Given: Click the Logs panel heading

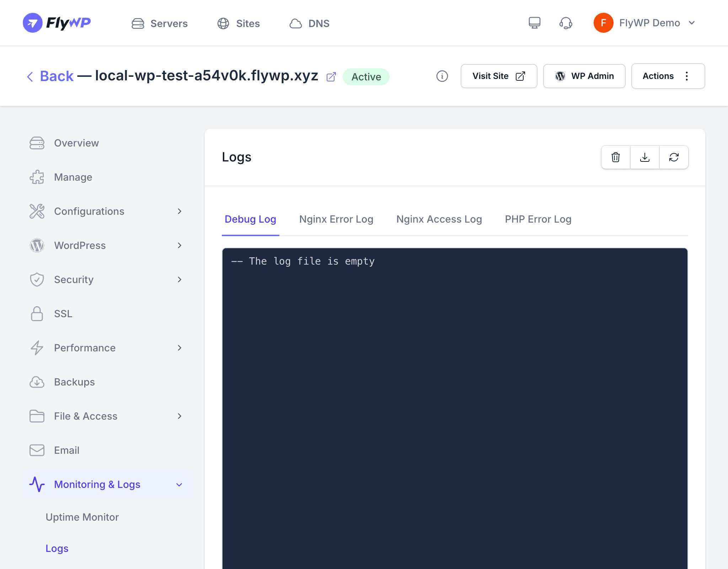Looking at the screenshot, I should 236,157.
